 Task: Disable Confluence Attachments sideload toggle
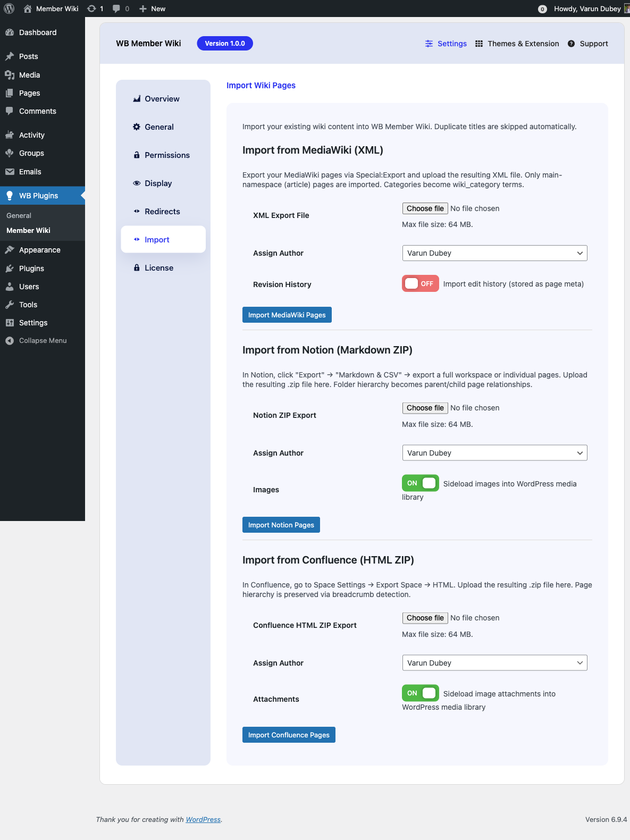pyautogui.click(x=420, y=693)
